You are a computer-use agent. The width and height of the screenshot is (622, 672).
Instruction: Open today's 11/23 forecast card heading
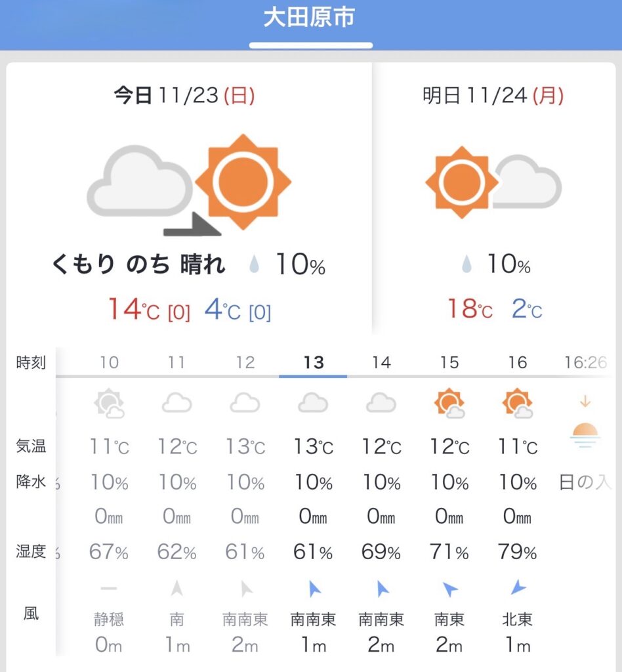(184, 96)
